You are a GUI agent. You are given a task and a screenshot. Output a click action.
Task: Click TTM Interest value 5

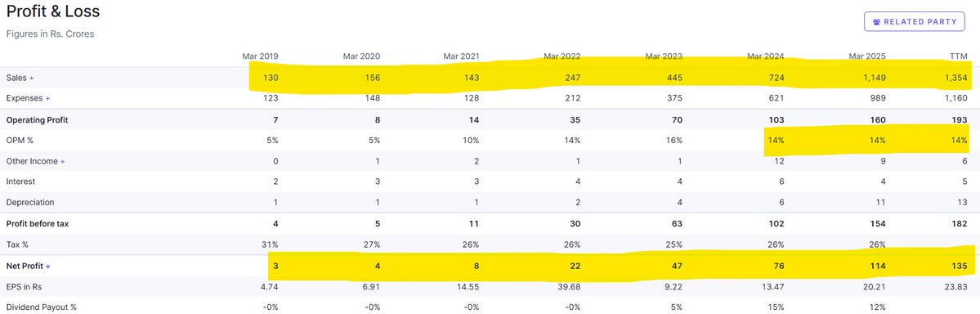click(x=965, y=182)
